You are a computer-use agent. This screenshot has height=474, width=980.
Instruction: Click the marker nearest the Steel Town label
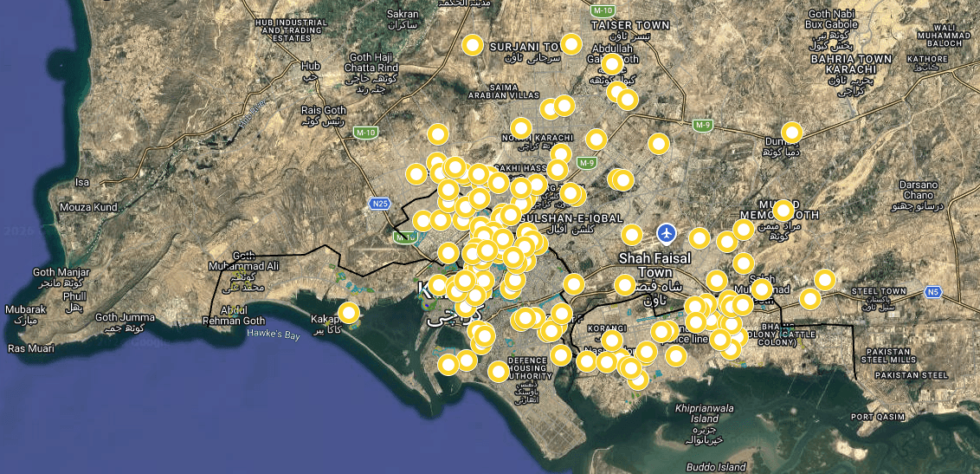click(825, 280)
